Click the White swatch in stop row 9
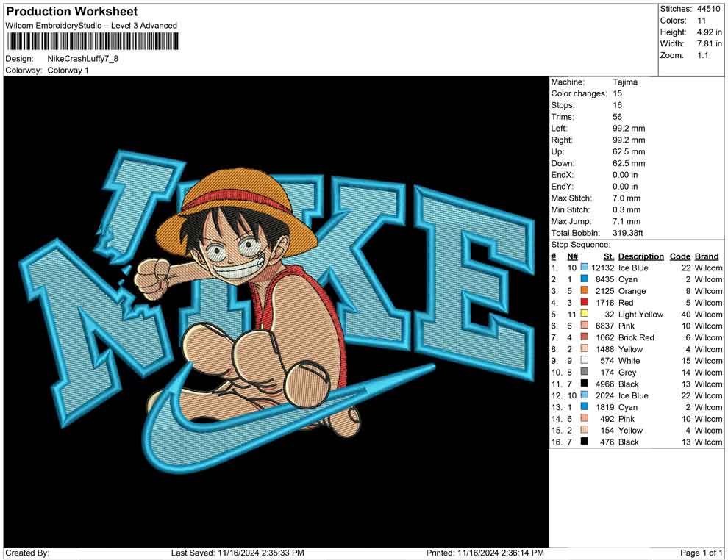This screenshot has width=728, height=560. (x=584, y=361)
